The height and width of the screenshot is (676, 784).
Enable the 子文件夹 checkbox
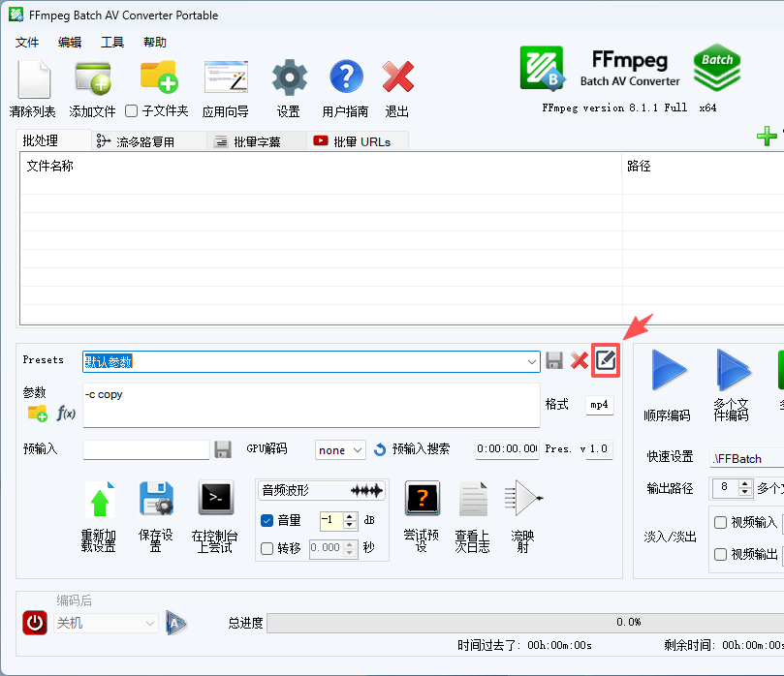pos(132,111)
